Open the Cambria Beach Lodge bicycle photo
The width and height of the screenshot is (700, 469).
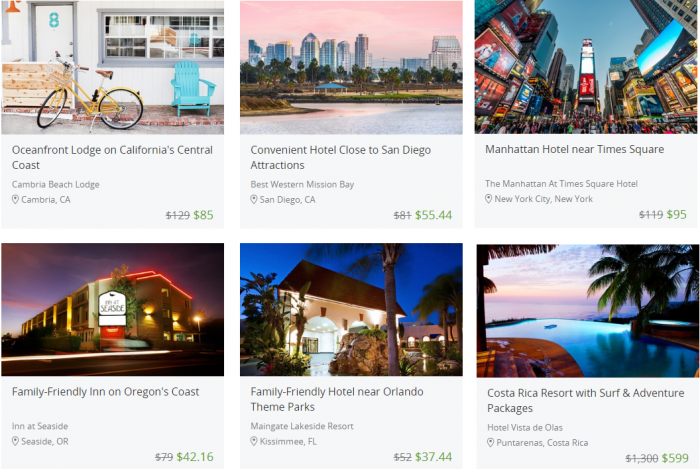112,67
